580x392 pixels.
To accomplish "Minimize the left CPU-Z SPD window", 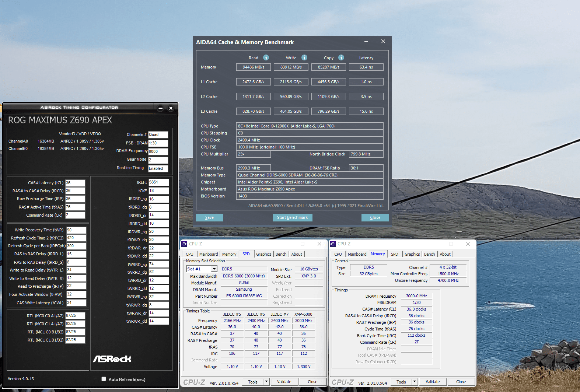I will (x=286, y=244).
